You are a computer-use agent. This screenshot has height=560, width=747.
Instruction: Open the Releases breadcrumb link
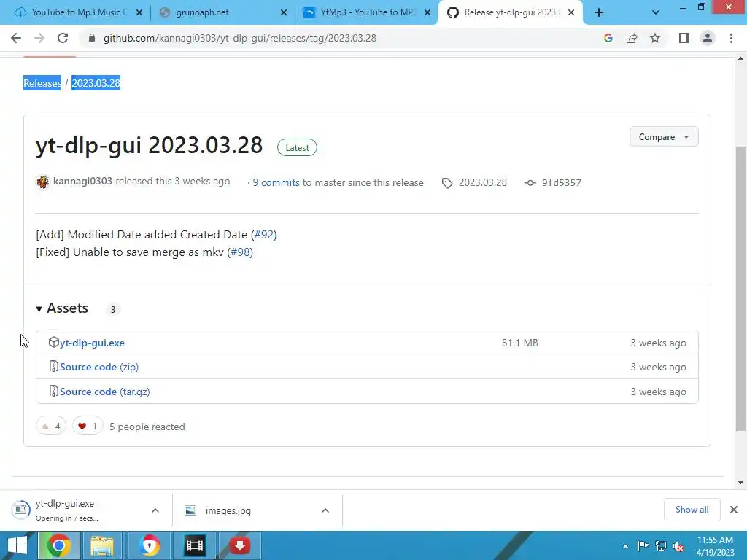[42, 83]
